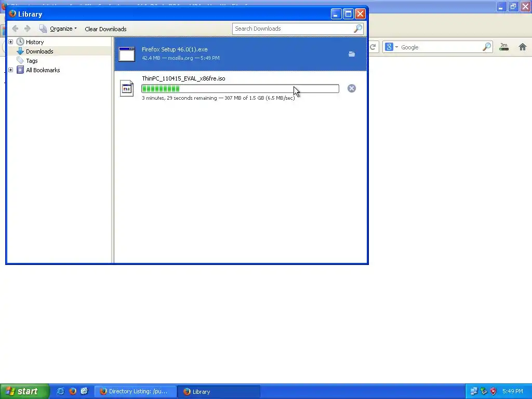Viewport: 532px width, 399px height.
Task: Click the ThinPC download progress bar
Action: [240, 88]
